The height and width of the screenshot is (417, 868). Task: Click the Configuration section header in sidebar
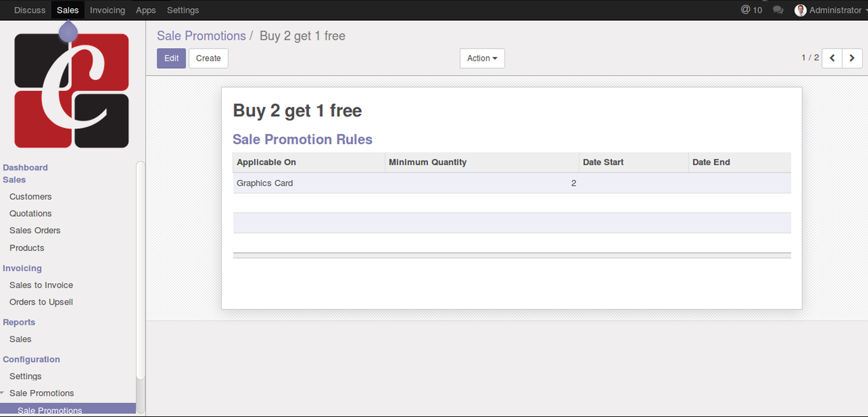[x=32, y=359]
